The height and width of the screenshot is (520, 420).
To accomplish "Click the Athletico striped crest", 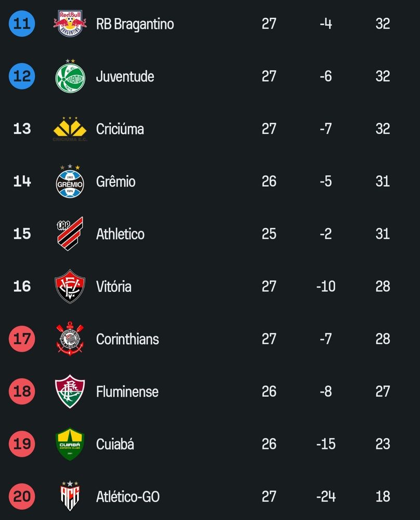I will (70, 234).
